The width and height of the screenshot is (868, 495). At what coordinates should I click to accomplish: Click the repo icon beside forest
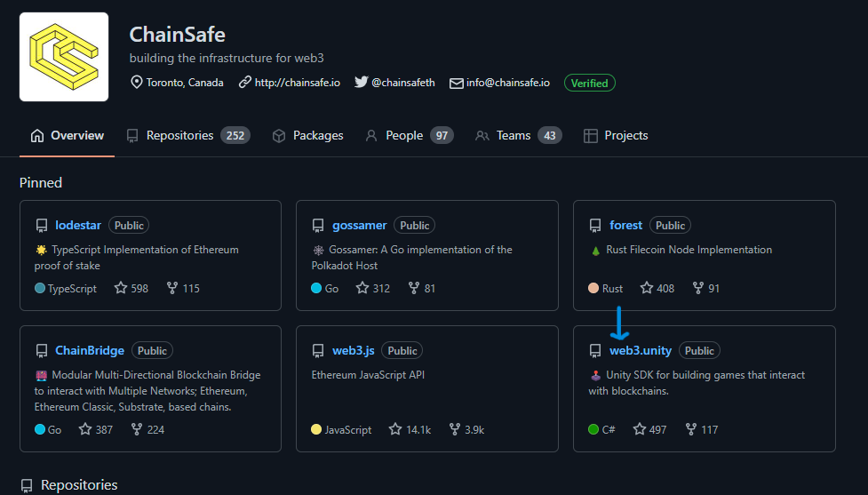point(595,226)
